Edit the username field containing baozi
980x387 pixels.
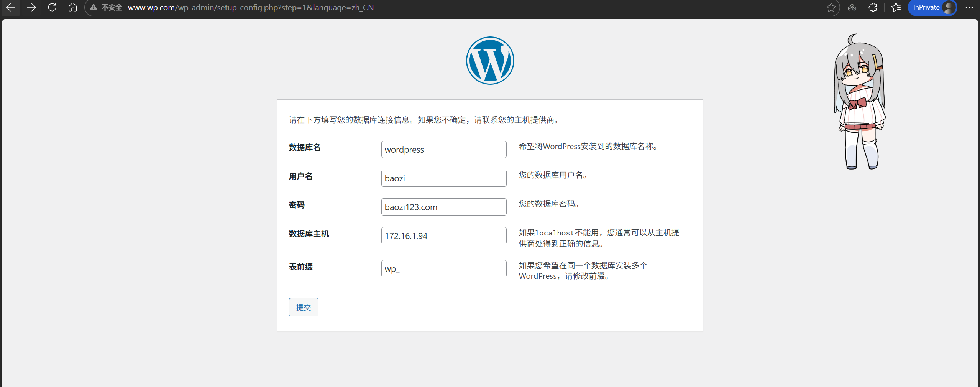(444, 178)
